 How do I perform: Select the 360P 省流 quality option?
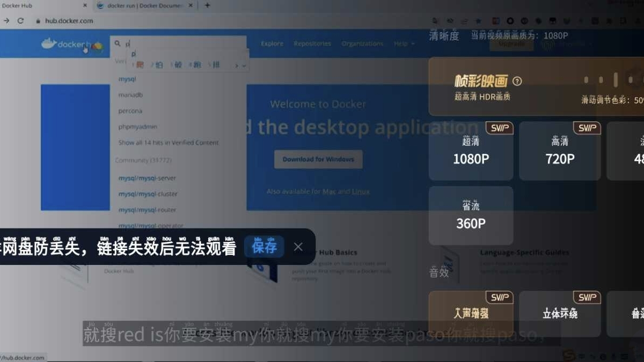[471, 216]
